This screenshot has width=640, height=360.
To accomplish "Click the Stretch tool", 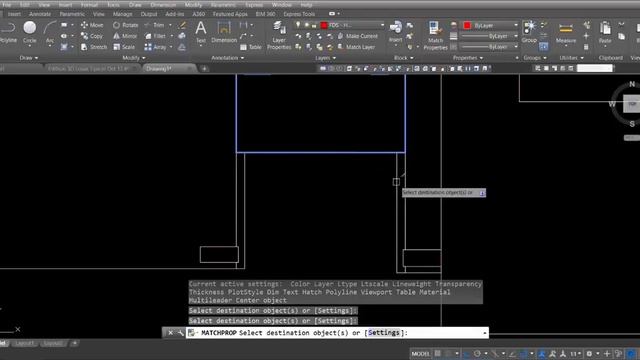I will tap(94, 47).
